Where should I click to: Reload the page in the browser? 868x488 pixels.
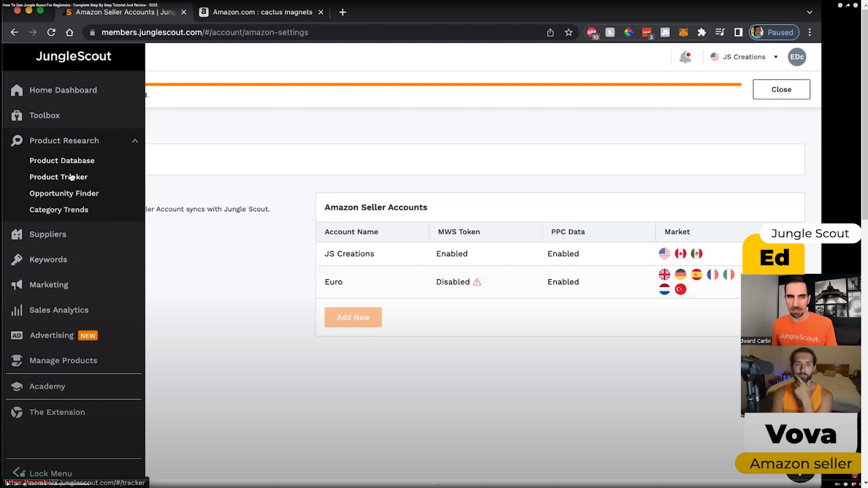click(x=51, y=33)
